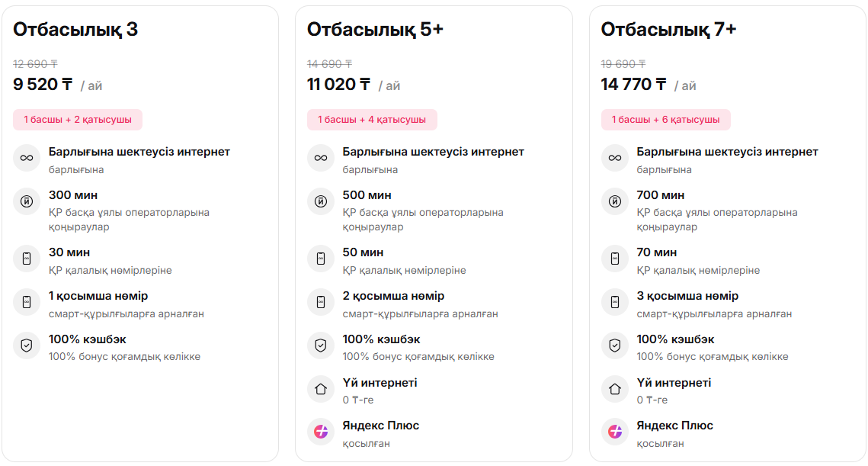Click the home internet icon in Отбасылық 5+
This screenshot has width=868, height=466.
tap(321, 389)
